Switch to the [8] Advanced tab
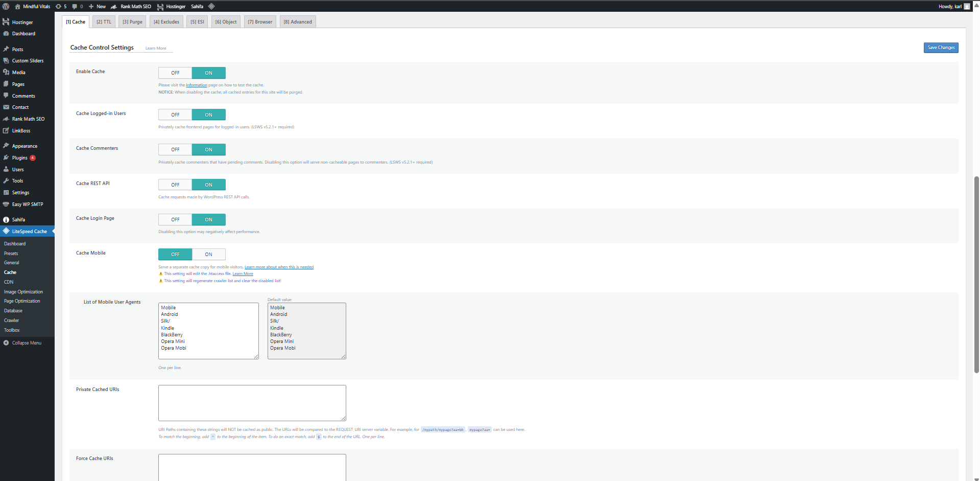This screenshot has width=980, height=481. (298, 21)
